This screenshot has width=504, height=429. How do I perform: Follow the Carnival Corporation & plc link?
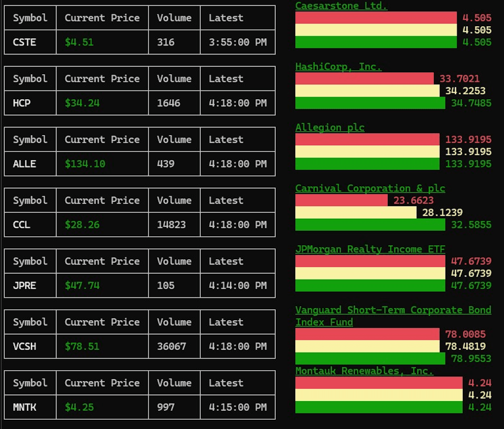370,188
